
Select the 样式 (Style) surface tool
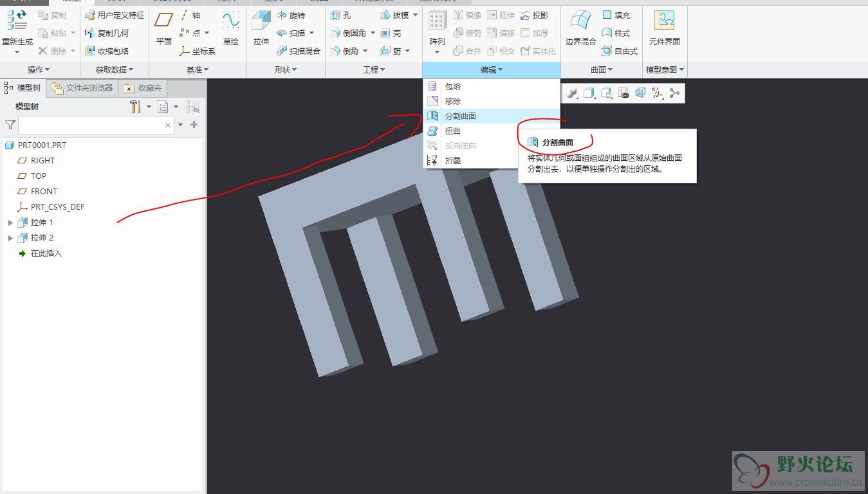(616, 33)
